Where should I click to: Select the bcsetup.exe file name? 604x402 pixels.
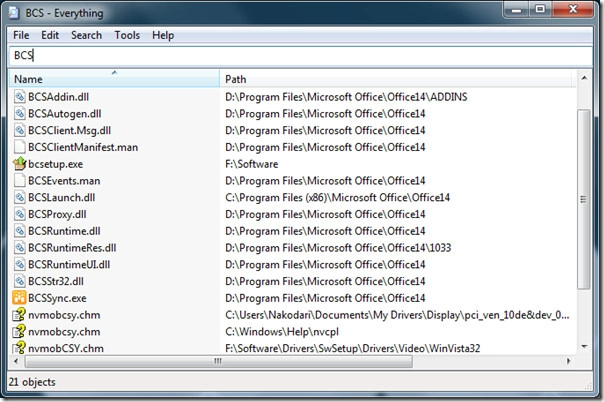[55, 164]
